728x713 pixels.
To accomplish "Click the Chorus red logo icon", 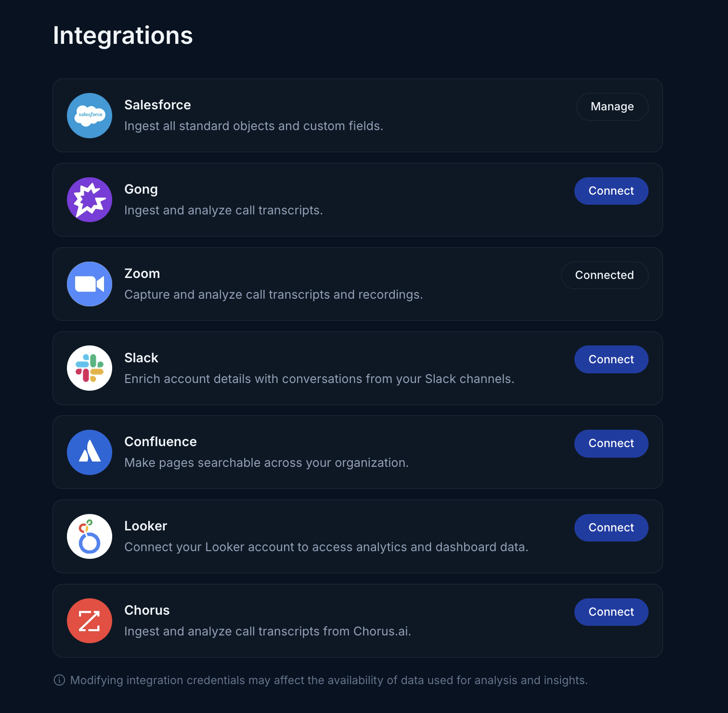I will click(x=89, y=621).
